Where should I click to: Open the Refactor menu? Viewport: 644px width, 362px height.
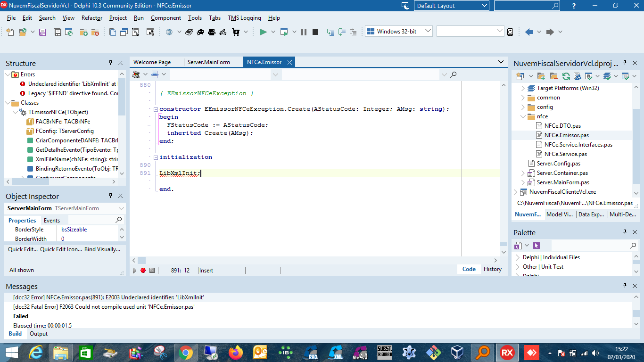pos(92,18)
